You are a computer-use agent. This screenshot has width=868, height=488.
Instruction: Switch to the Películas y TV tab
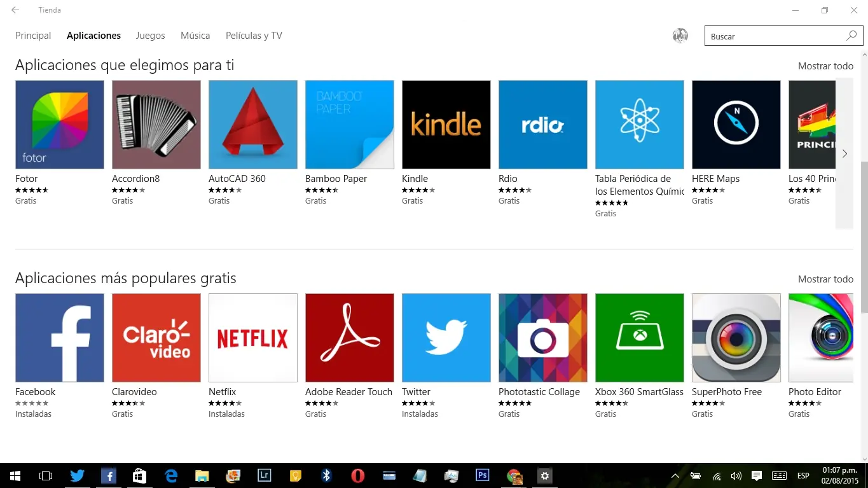point(254,36)
